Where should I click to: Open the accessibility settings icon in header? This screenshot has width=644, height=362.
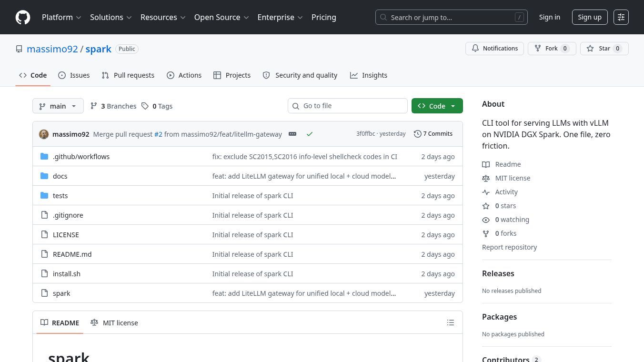[621, 17]
